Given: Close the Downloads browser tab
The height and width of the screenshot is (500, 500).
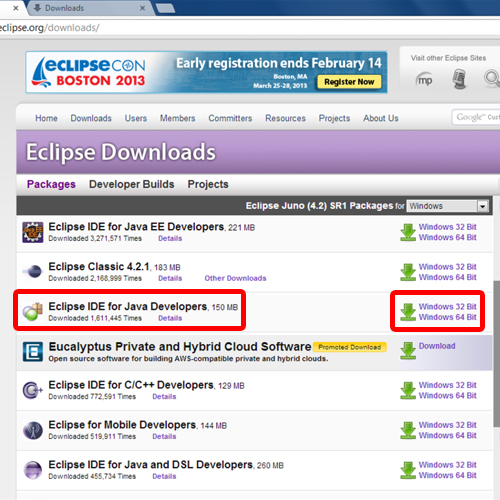Looking at the screenshot, I should 142,8.
